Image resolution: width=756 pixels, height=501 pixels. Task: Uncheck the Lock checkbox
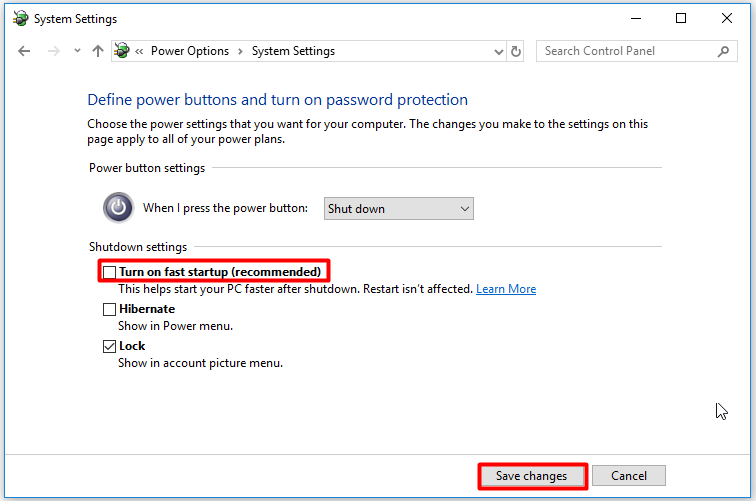[x=109, y=346]
